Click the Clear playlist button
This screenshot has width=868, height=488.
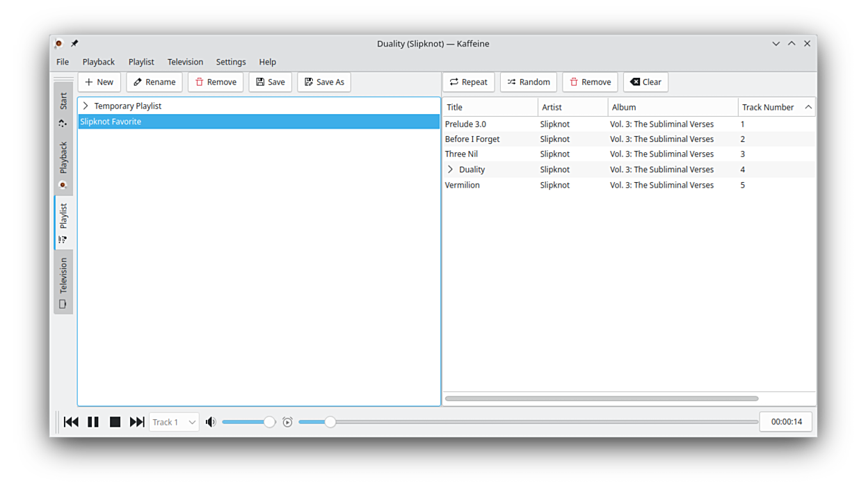[x=645, y=82]
